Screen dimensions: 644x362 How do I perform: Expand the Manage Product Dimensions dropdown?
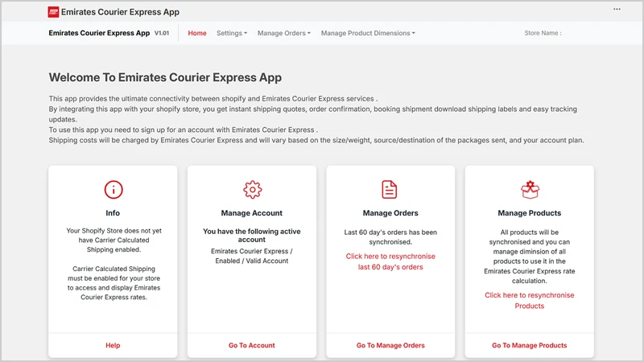[x=368, y=33]
